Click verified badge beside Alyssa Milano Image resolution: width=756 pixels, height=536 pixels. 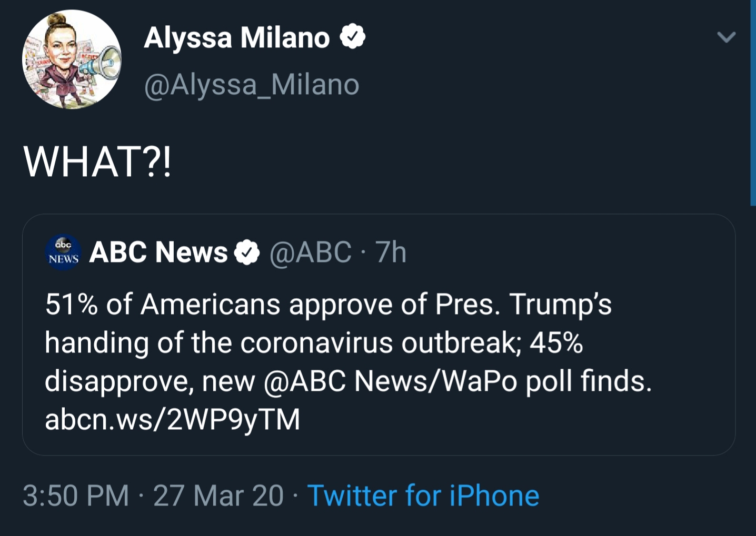tap(352, 37)
